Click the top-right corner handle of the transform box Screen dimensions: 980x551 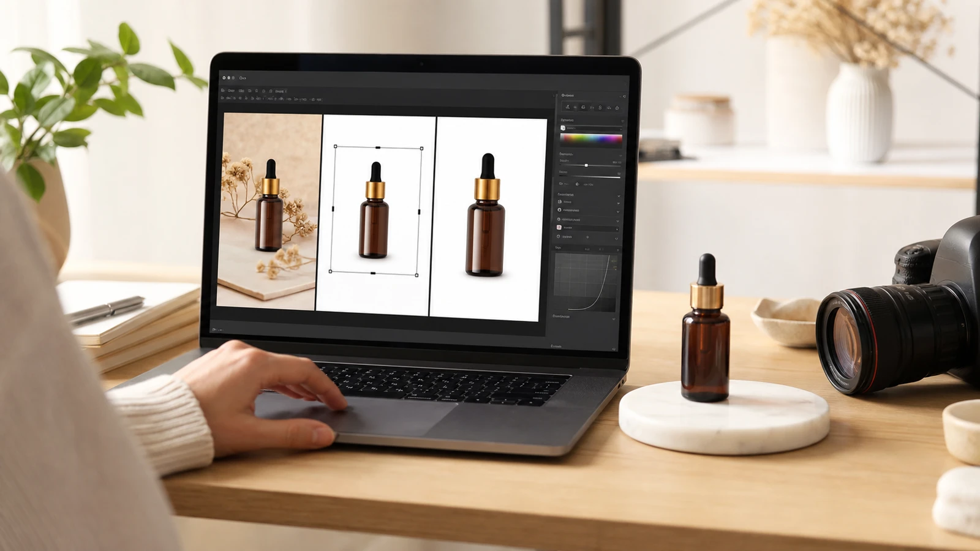coord(422,148)
